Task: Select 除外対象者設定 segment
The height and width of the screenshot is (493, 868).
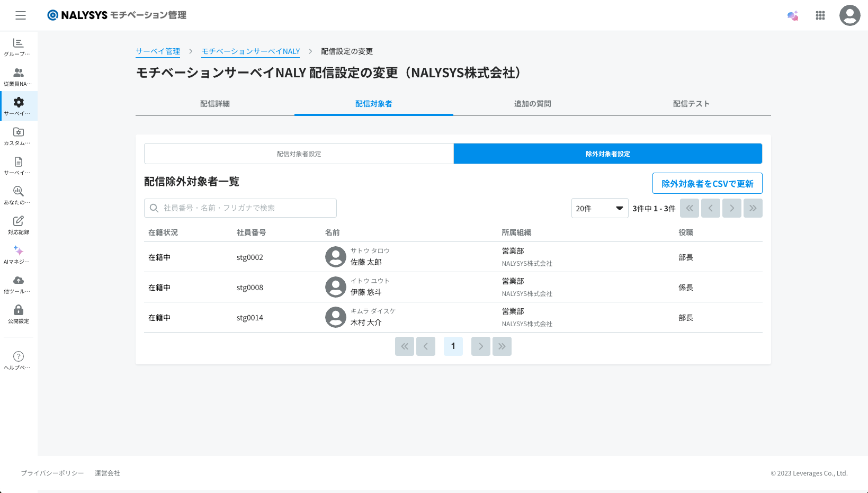Action: point(608,154)
